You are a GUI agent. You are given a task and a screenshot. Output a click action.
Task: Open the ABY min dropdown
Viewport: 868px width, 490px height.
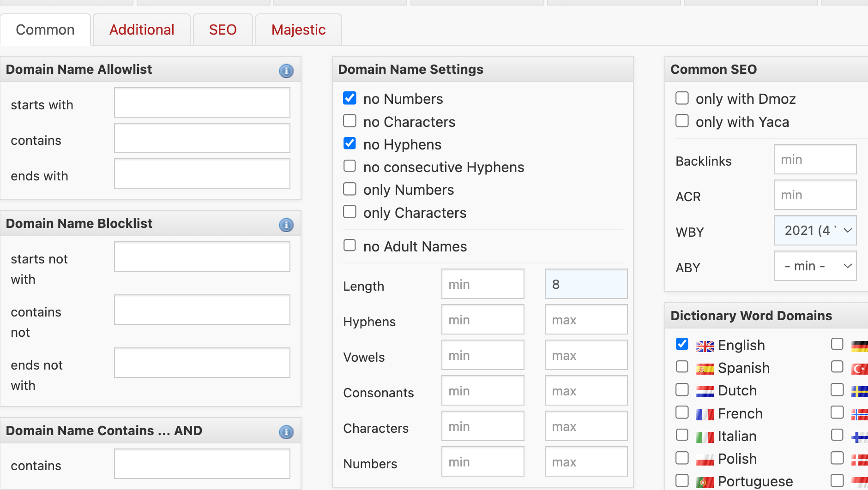(815, 266)
